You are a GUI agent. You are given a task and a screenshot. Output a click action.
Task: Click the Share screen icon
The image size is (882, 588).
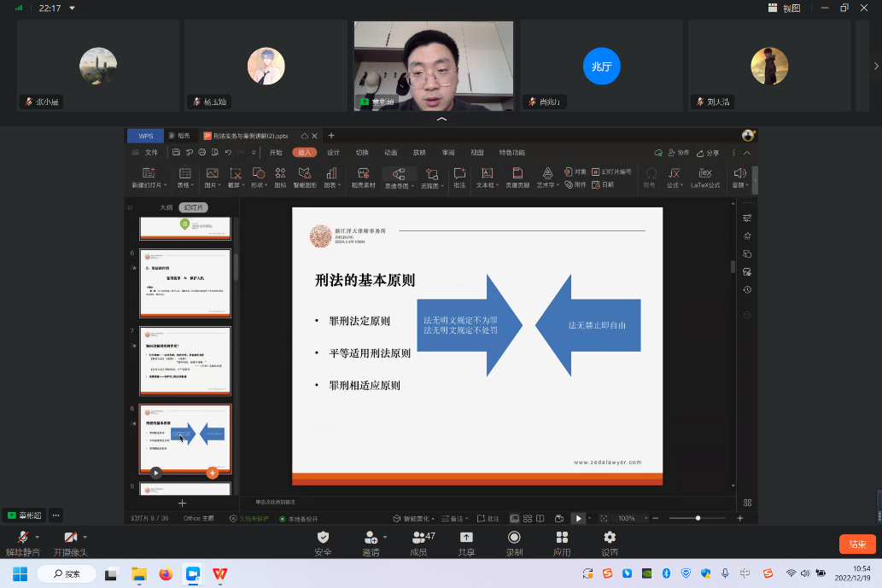click(x=466, y=538)
